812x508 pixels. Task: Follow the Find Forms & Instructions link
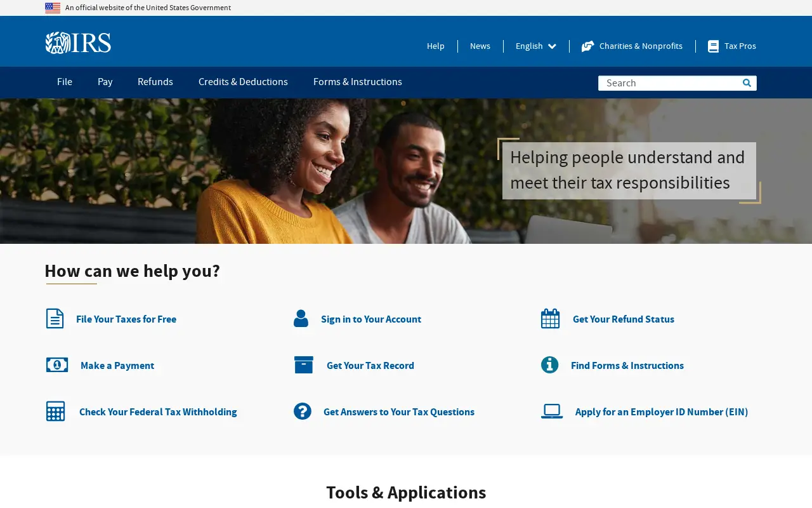(627, 366)
